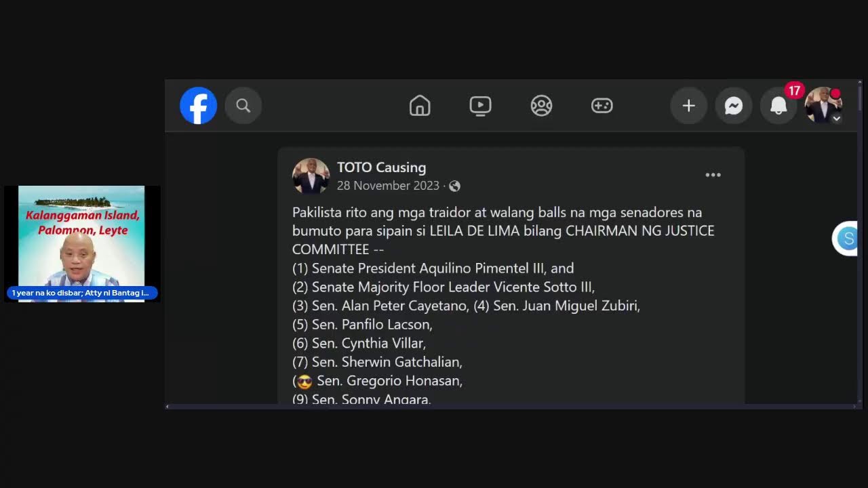Click TOTO Causing's post avatar picture
This screenshot has width=868, height=488.
click(x=311, y=176)
